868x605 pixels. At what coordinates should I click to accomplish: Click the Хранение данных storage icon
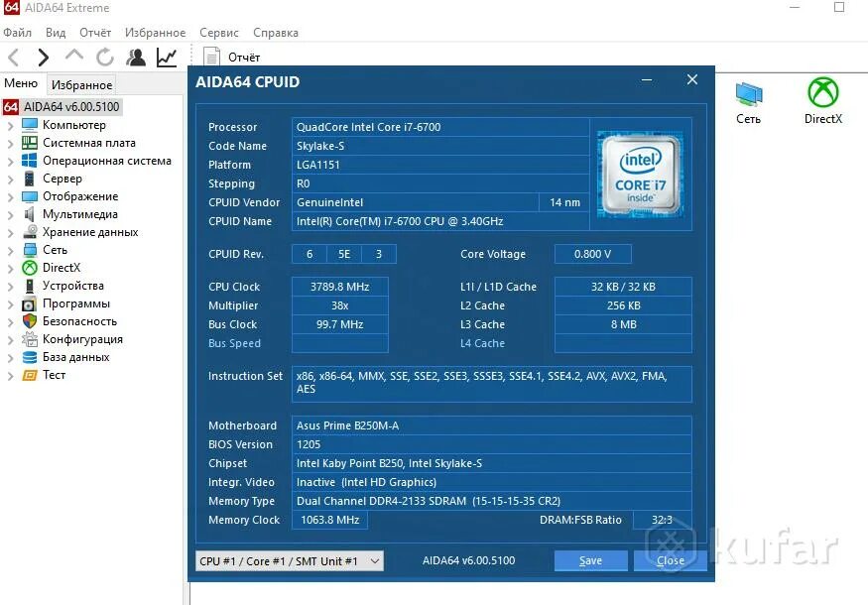tap(30, 232)
